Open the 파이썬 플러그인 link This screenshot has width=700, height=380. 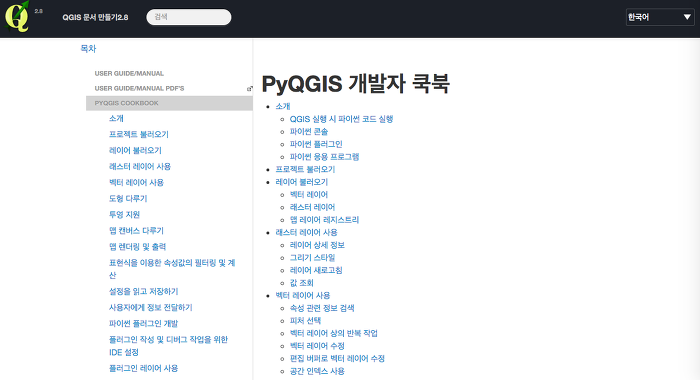(x=316, y=144)
